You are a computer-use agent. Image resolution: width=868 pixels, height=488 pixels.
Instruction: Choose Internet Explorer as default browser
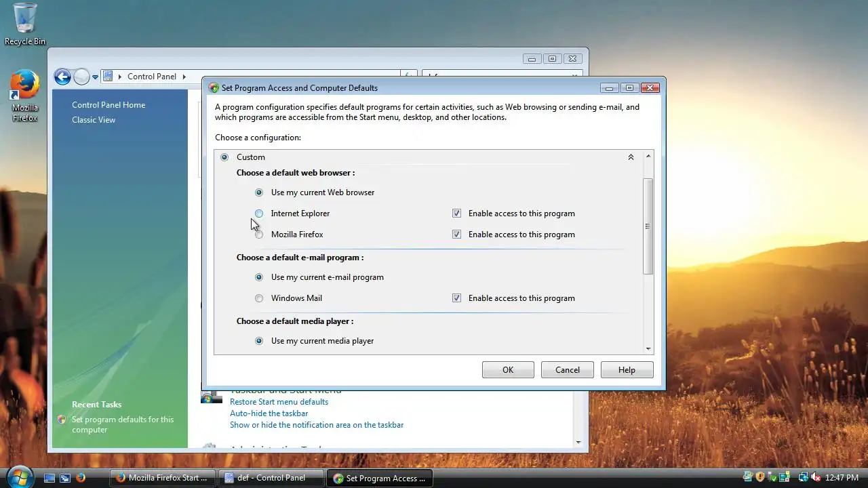click(259, 213)
